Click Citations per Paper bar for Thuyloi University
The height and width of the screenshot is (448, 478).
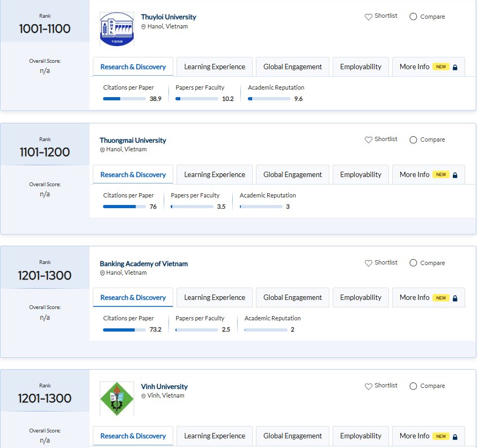tap(124, 99)
